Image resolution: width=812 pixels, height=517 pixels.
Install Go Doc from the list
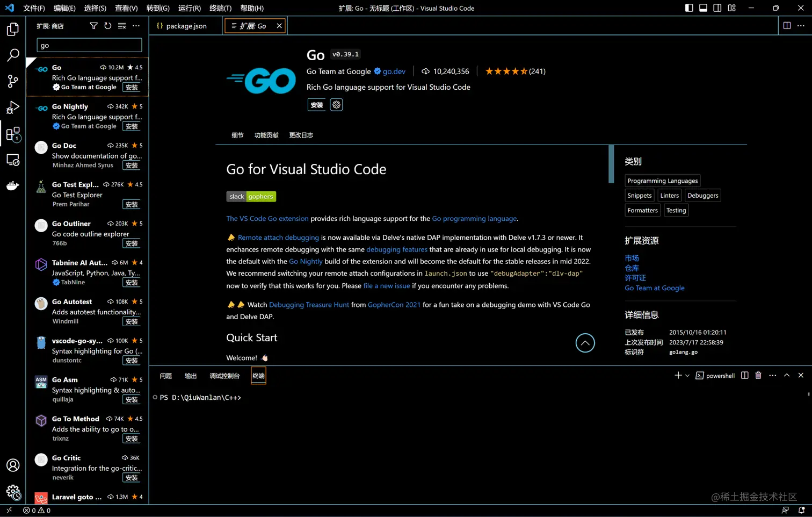132,166
